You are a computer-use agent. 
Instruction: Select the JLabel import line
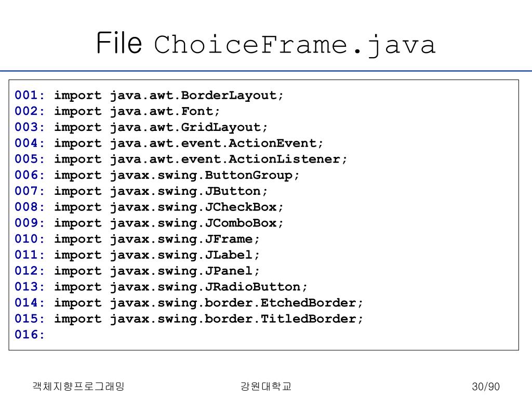coord(137,255)
